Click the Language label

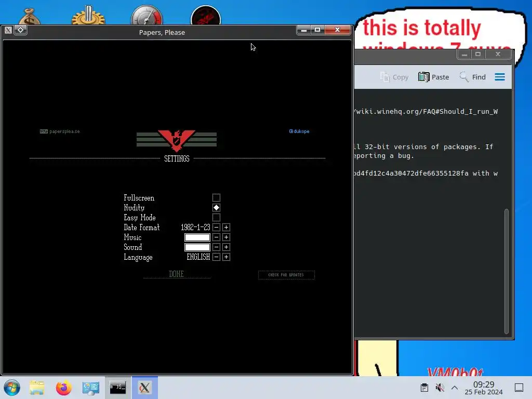(x=138, y=257)
